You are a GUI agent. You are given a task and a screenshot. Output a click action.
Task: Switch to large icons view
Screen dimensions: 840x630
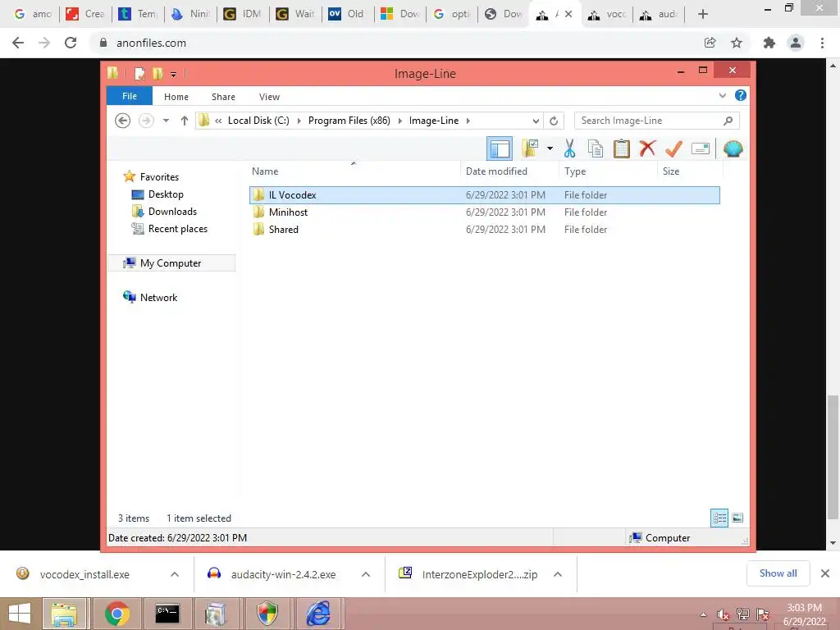737,518
